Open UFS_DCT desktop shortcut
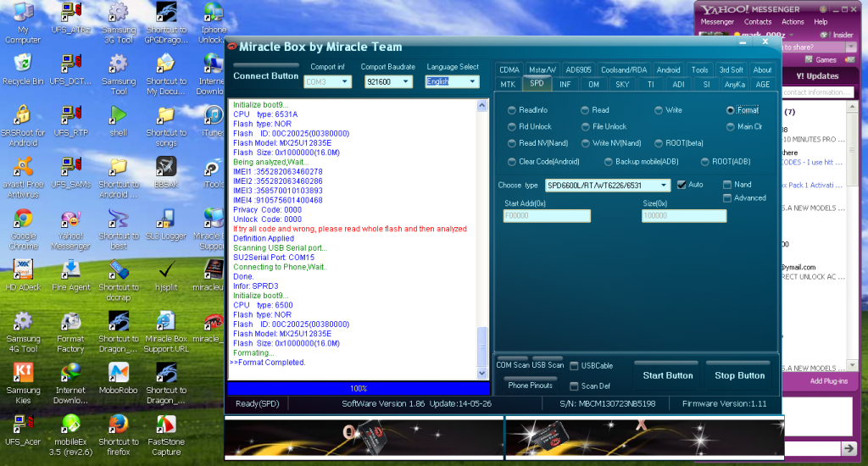868x466 pixels. 71,69
